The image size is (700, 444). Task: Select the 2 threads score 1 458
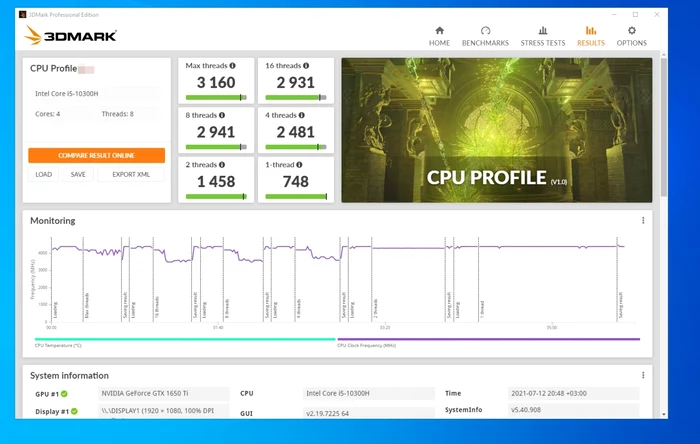216,182
